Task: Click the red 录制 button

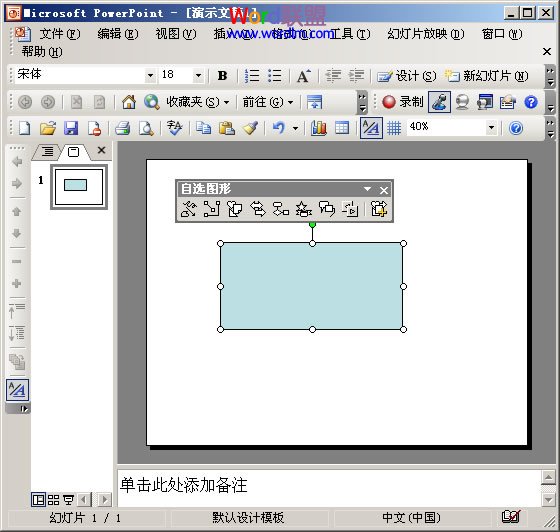Action: point(402,102)
